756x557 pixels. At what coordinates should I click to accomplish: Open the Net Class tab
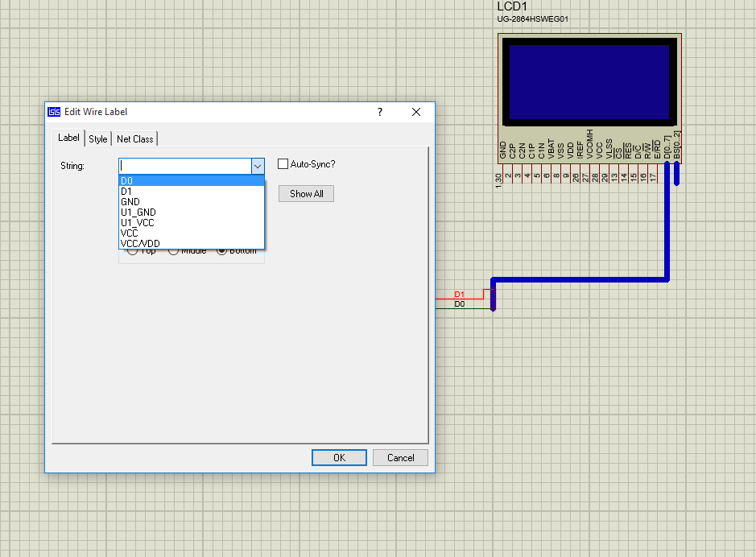coord(134,139)
